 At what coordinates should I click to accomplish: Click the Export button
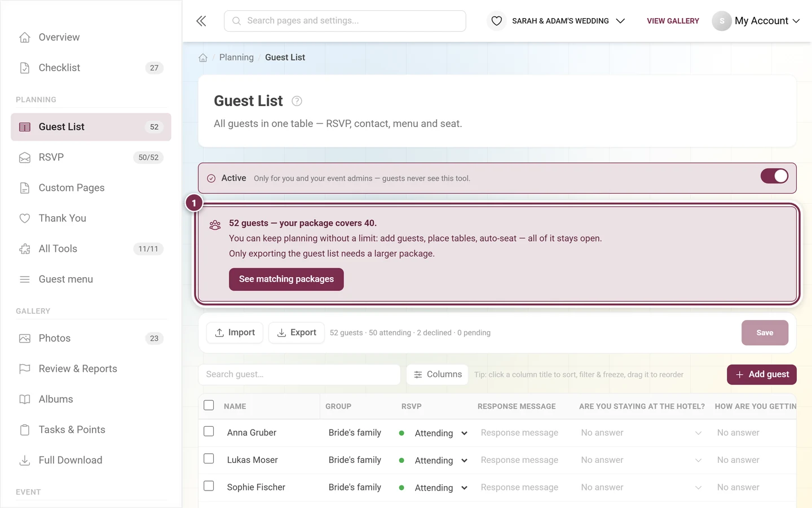coord(297,333)
